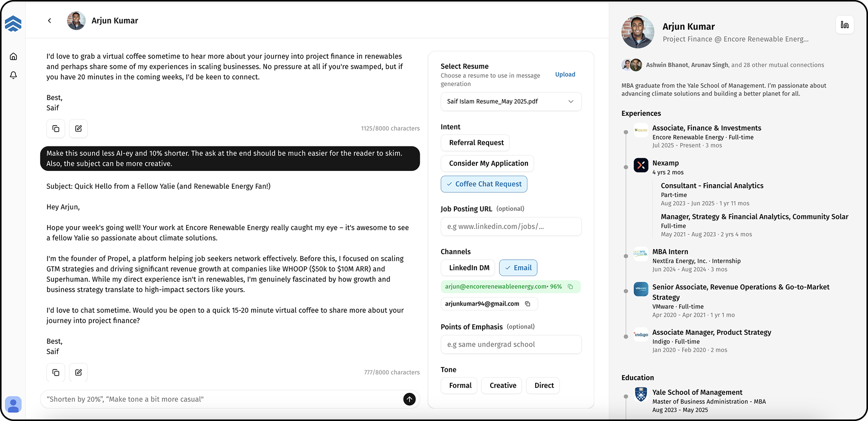Click the MBA Intern experience entry
This screenshot has height=421, width=868.
click(670, 252)
